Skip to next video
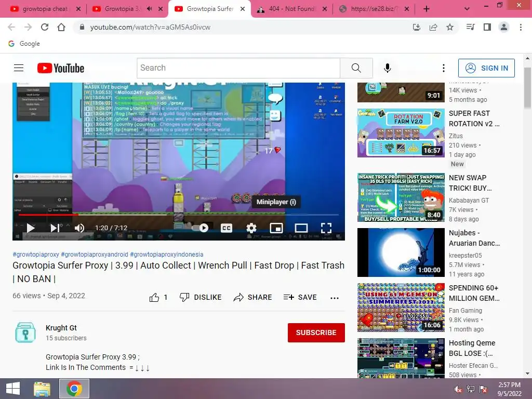532x399 pixels. tap(55, 228)
